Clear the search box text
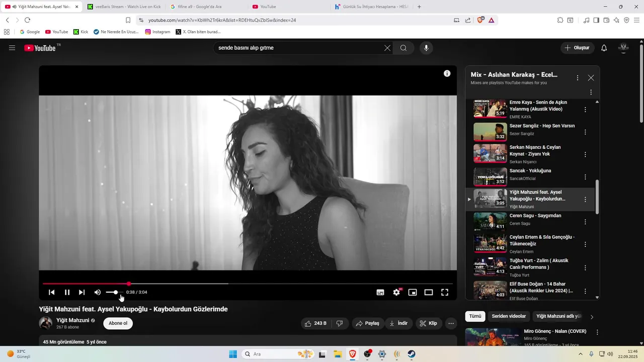The width and height of the screenshot is (644, 362). pyautogui.click(x=387, y=48)
